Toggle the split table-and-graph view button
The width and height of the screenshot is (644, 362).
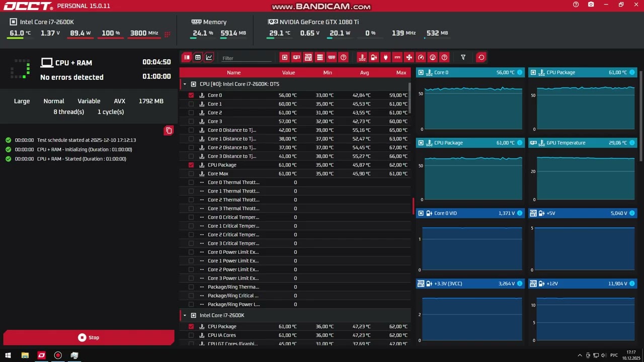pos(187,57)
